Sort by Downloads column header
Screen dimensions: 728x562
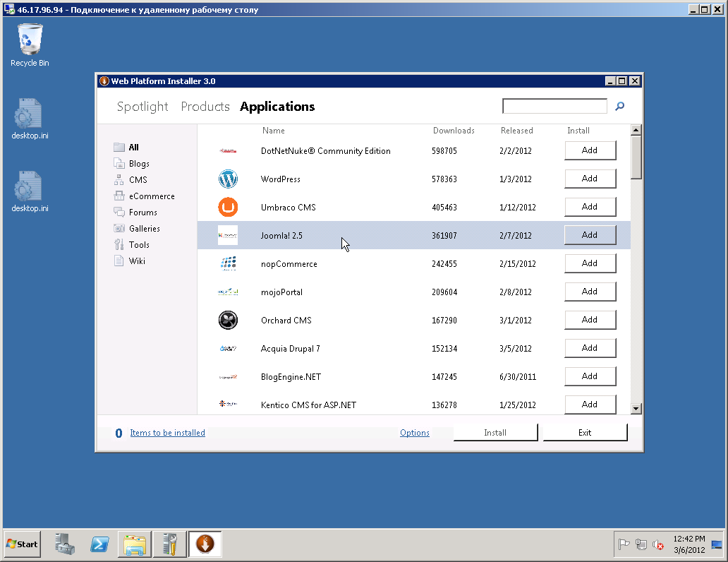[454, 131]
